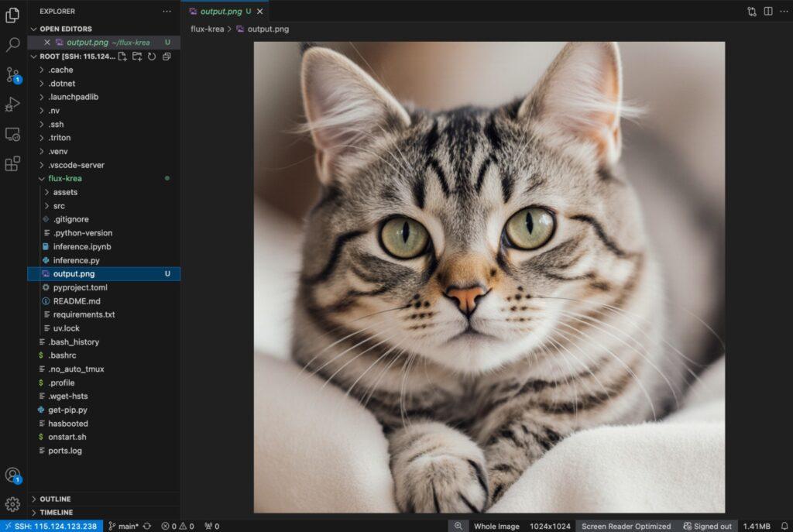Click the main branch indicator
Viewport: 793px width, 532px height.
coord(123,526)
